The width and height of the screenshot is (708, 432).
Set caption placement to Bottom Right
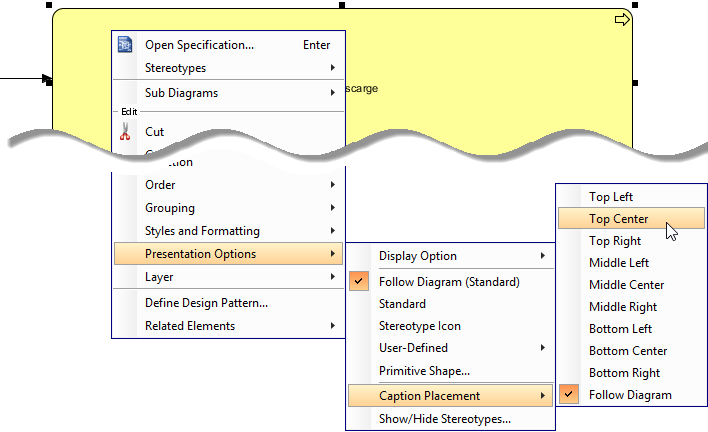pos(624,373)
